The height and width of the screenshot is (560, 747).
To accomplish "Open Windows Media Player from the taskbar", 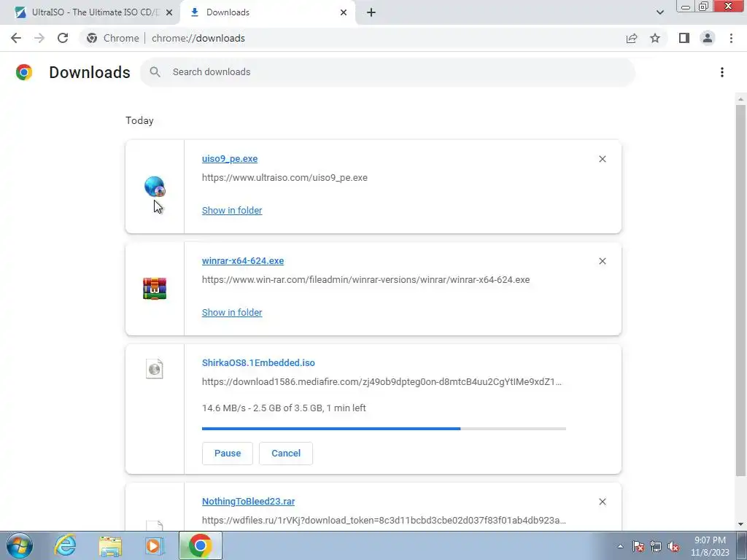I will pos(154,545).
